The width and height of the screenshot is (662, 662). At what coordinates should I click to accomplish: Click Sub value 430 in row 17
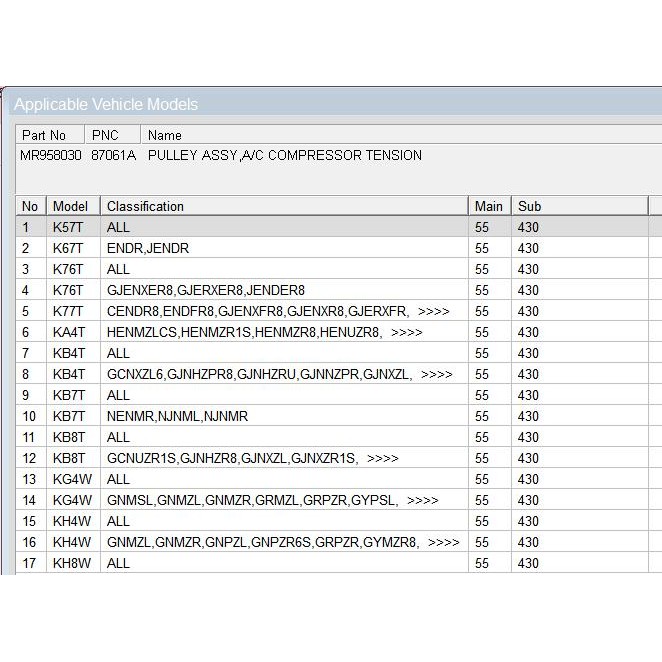click(528, 563)
